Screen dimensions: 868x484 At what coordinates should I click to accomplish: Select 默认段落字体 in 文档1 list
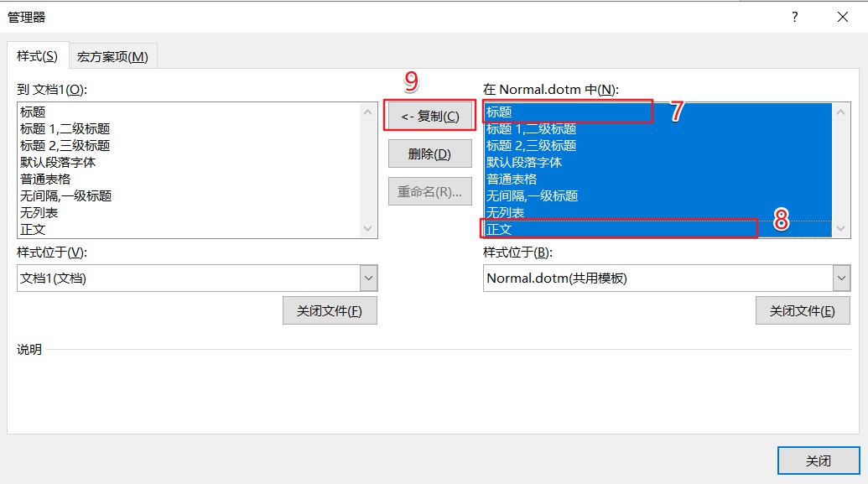click(190, 162)
